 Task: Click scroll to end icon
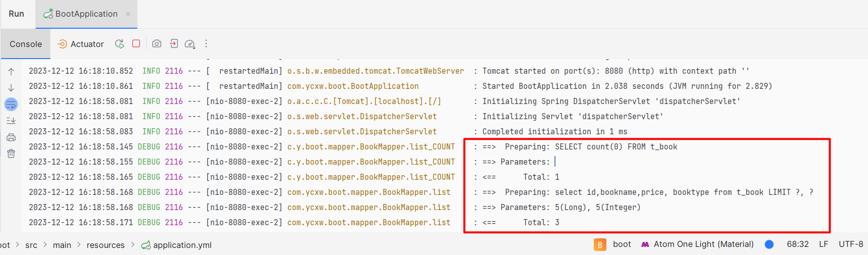pyautogui.click(x=11, y=121)
